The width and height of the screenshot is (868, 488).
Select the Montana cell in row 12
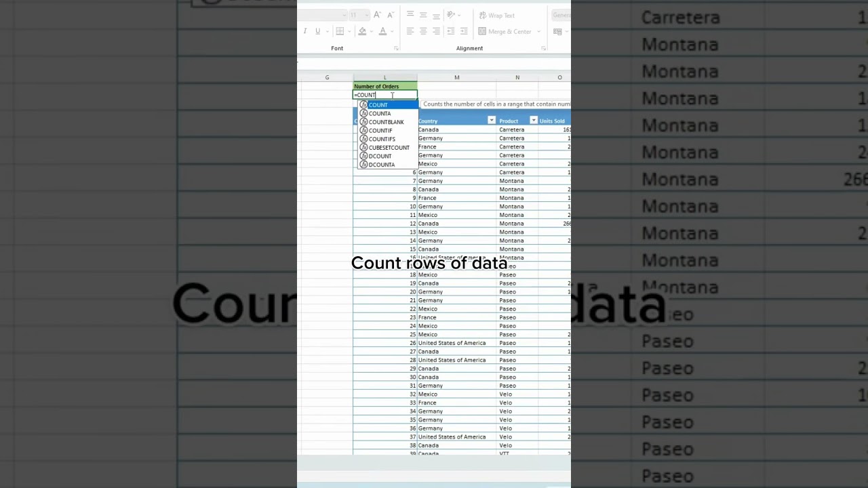tap(517, 224)
